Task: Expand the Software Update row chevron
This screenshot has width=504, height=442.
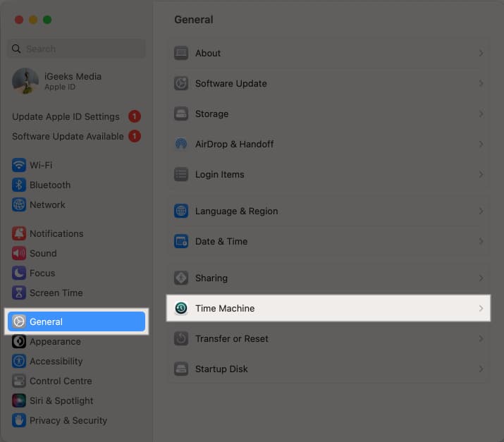Action: click(x=481, y=83)
